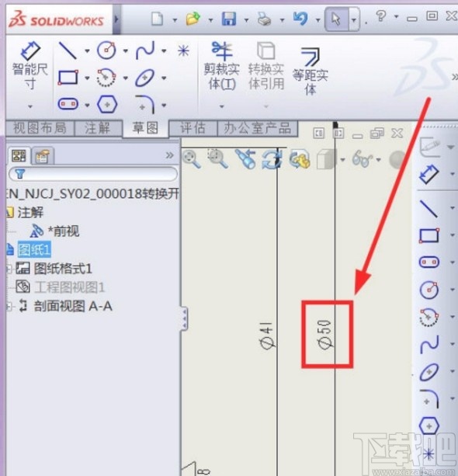Switch to the 草图 tab

click(145, 128)
